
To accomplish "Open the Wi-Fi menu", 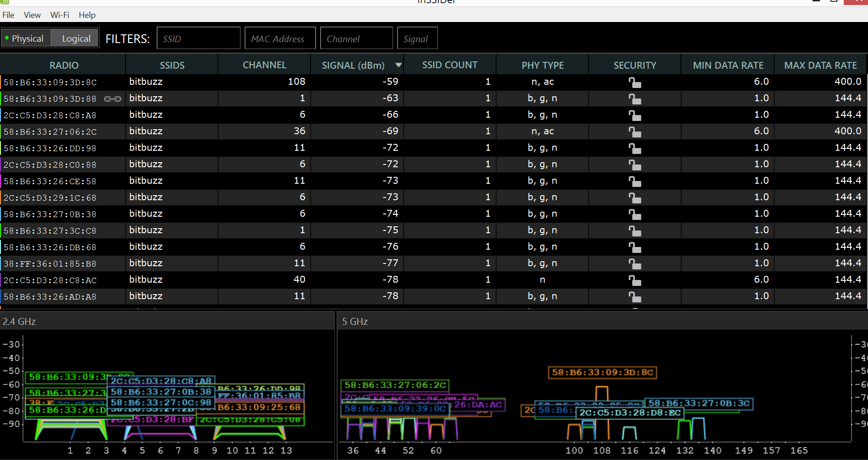I will (60, 15).
